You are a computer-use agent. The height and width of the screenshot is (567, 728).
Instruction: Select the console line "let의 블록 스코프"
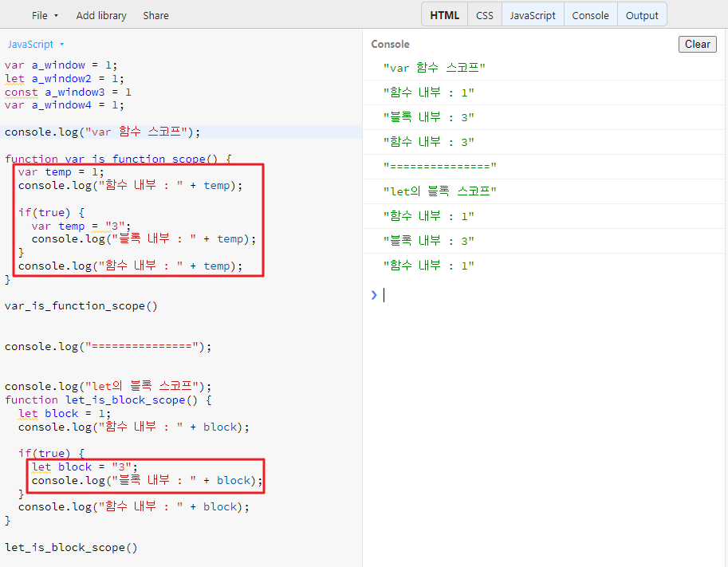[x=439, y=191]
